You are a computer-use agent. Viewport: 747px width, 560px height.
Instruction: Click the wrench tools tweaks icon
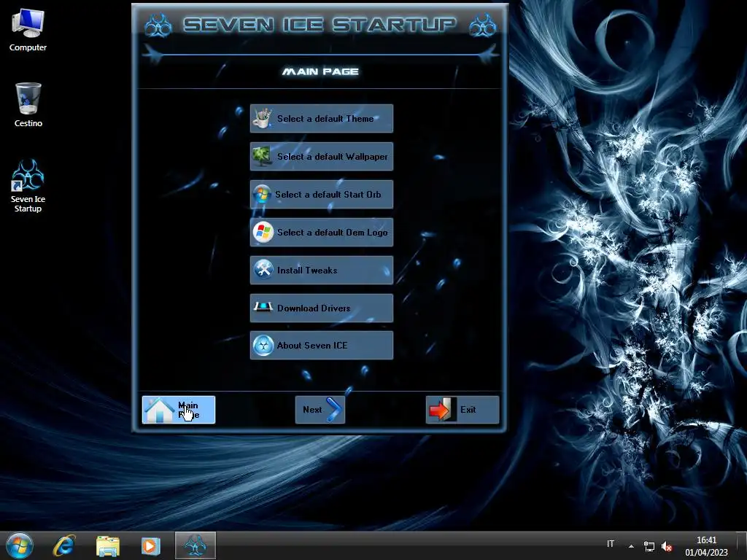[x=263, y=270]
